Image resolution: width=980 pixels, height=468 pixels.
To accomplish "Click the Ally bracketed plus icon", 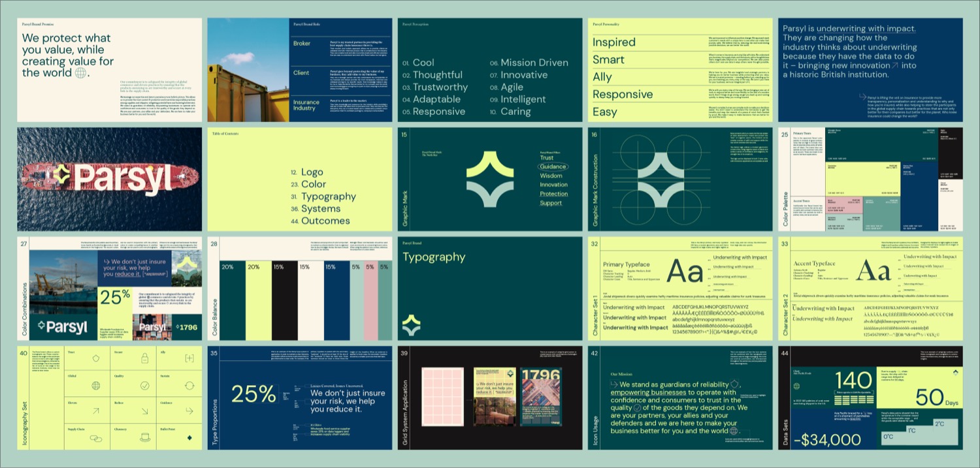I will click(x=189, y=359).
